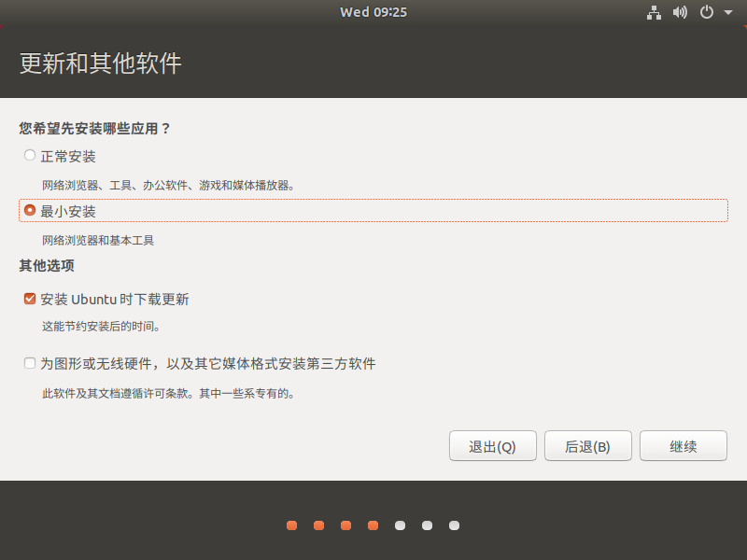The width and height of the screenshot is (747, 560).
Task: Click the 正常安装 option label text
Action: click(x=68, y=156)
